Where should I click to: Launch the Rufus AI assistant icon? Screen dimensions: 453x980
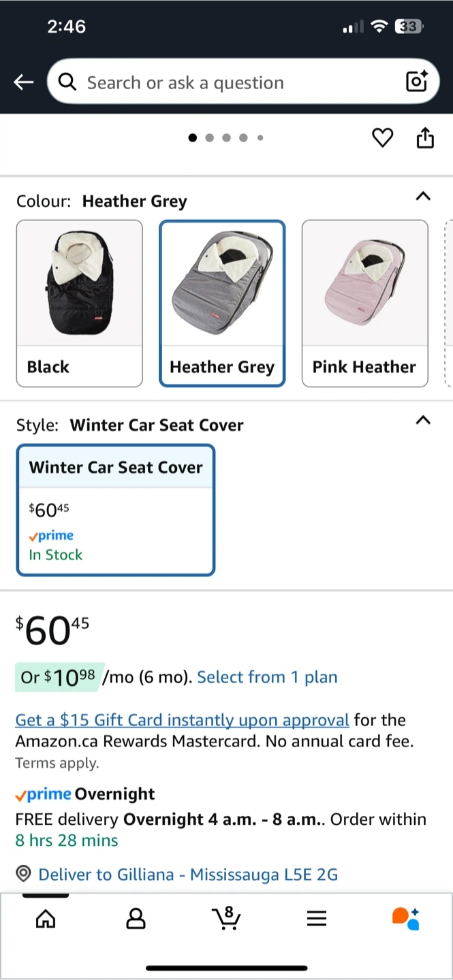405,918
